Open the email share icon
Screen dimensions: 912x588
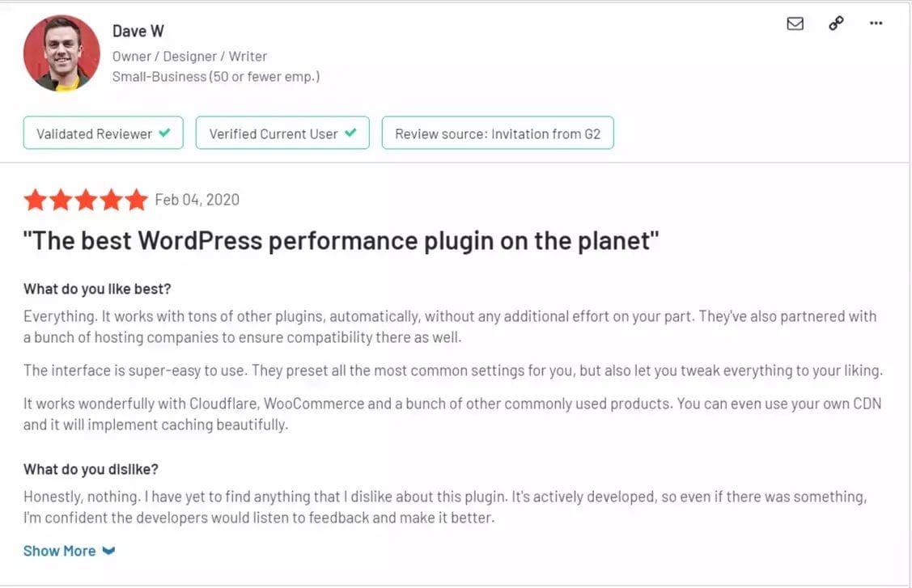tap(795, 23)
